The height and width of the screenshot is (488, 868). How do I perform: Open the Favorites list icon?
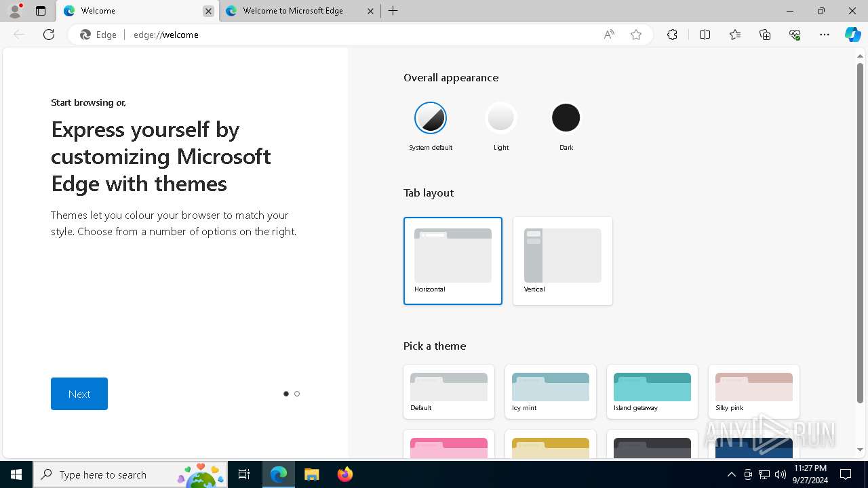(x=735, y=35)
